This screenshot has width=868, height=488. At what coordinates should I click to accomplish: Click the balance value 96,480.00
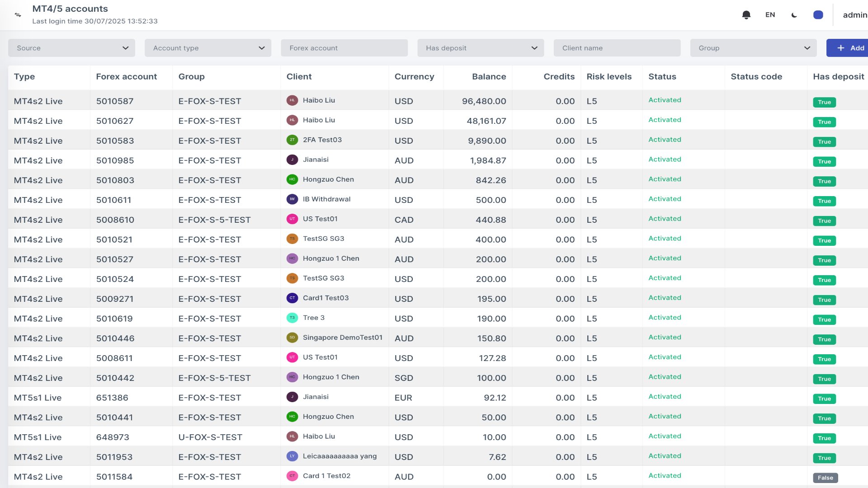click(484, 101)
